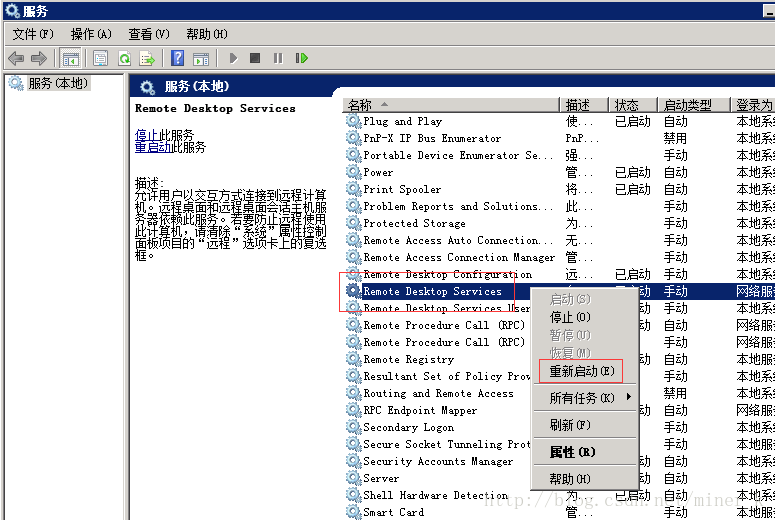This screenshot has height=520, width=775.
Task: Select 服务(本地) in the left tree
Action: tap(57, 84)
